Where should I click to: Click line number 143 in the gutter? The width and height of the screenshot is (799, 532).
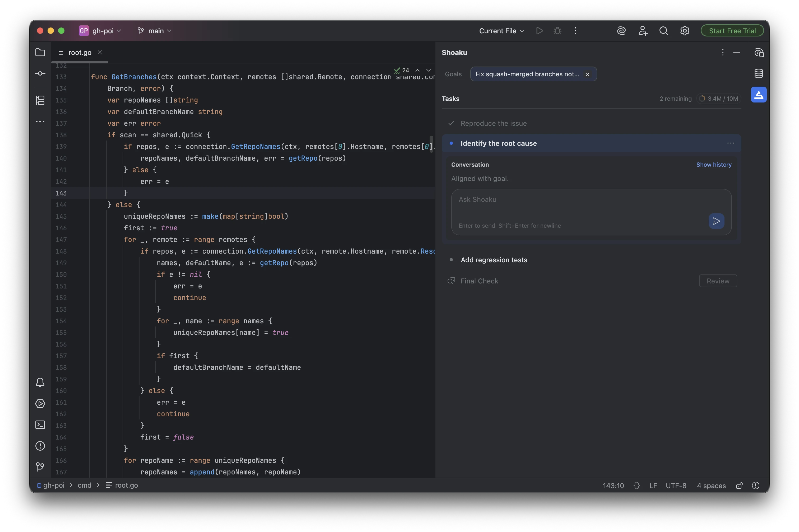61,193
